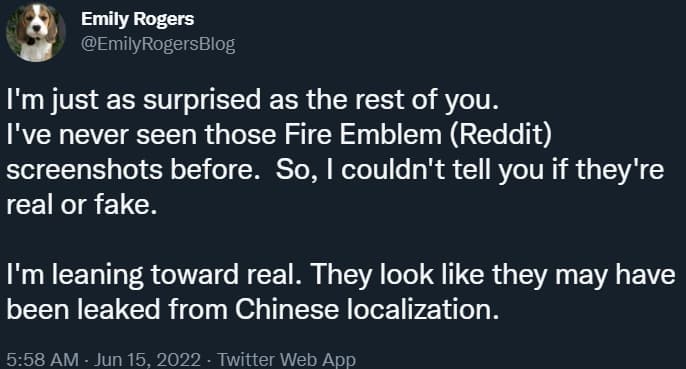Open the Twitter Web App source link
This screenshot has height=369, width=686.
[x=287, y=359]
